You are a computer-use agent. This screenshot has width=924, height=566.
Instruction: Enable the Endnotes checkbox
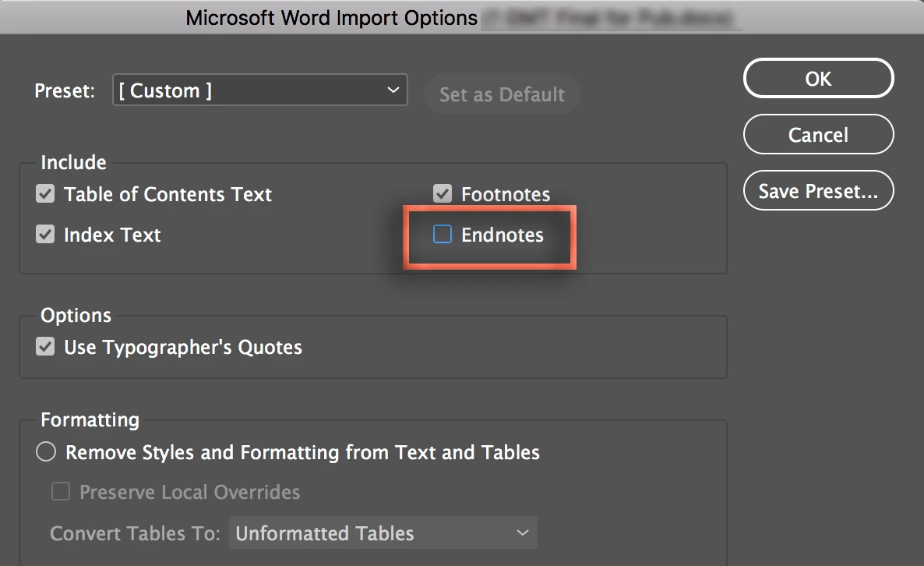[x=443, y=235]
